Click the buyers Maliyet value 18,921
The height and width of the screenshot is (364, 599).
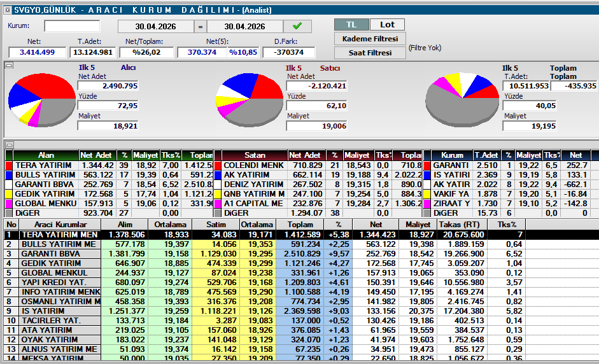click(108, 126)
